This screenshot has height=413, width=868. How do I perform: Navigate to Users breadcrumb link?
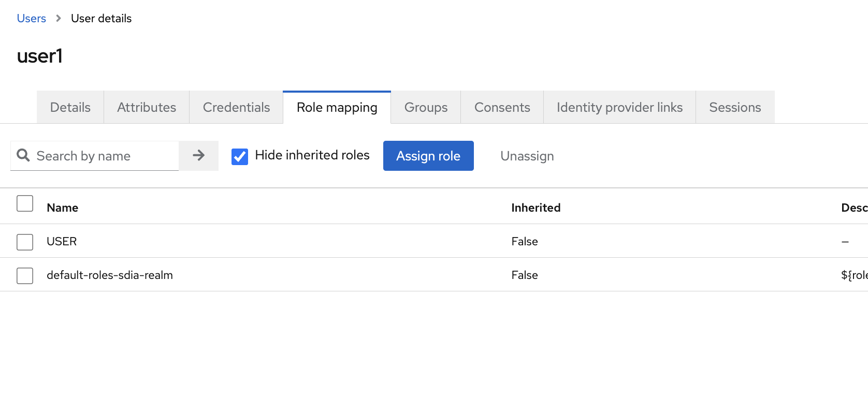[x=32, y=19]
